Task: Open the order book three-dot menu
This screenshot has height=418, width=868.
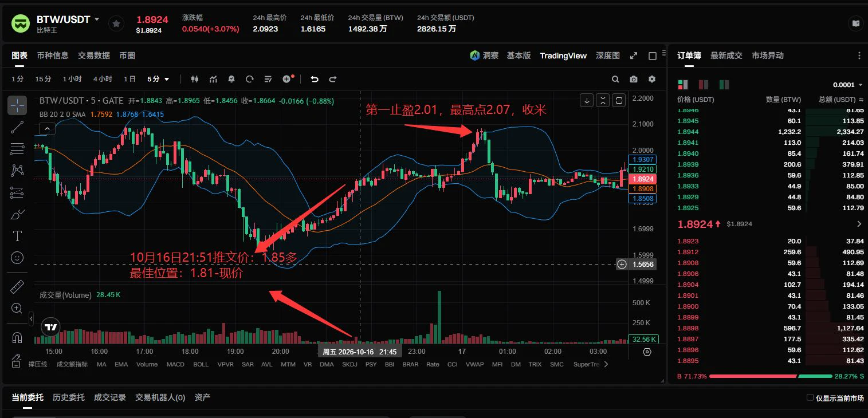Action: click(x=859, y=56)
